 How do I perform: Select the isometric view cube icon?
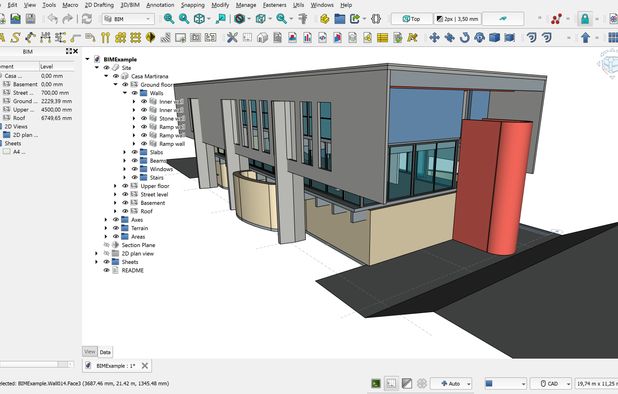(199, 19)
